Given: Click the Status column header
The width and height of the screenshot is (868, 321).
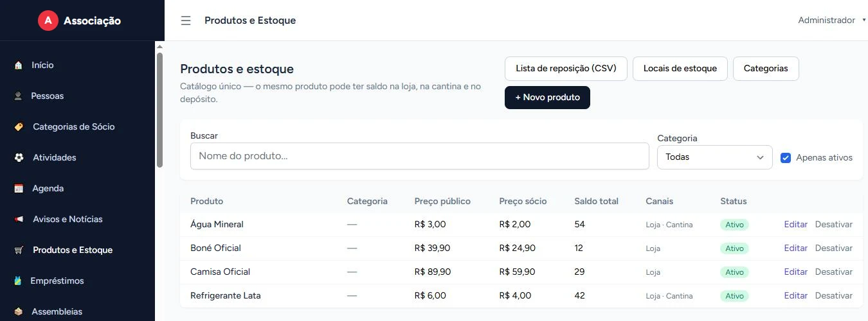Looking at the screenshot, I should tap(734, 202).
